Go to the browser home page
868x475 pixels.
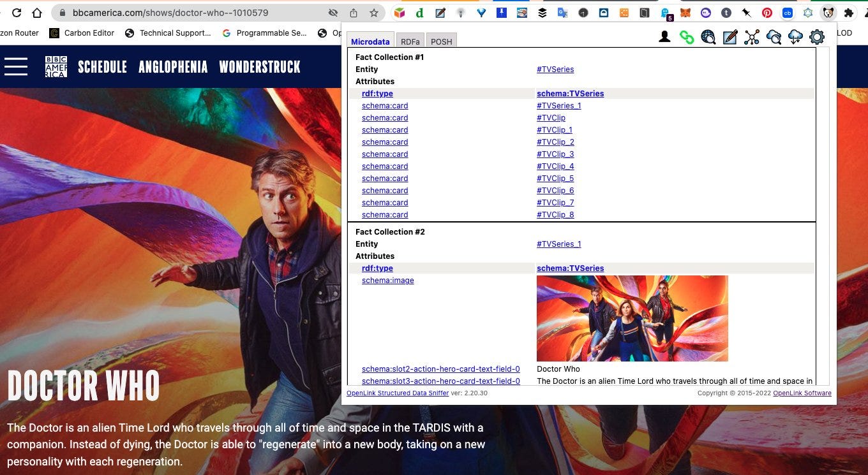[x=38, y=13]
